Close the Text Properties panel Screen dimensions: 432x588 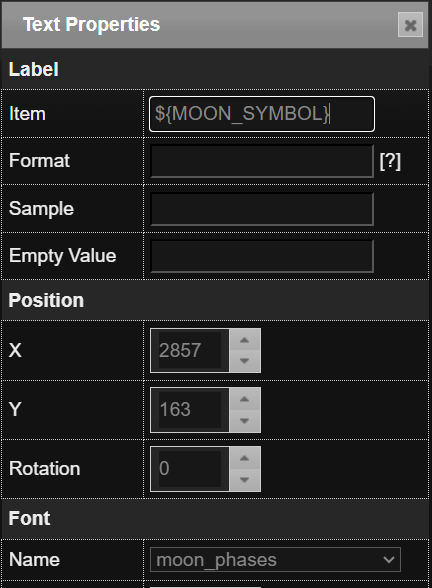(410, 25)
